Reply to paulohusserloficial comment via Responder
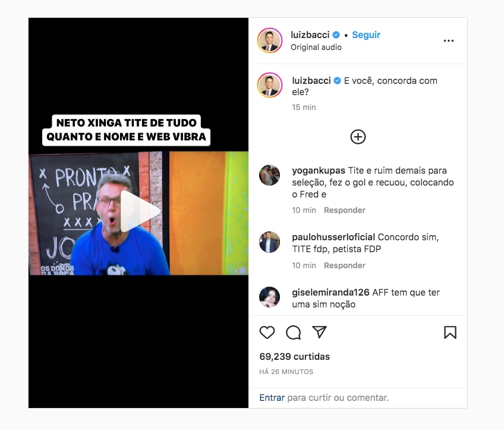The width and height of the screenshot is (504, 430). click(345, 266)
